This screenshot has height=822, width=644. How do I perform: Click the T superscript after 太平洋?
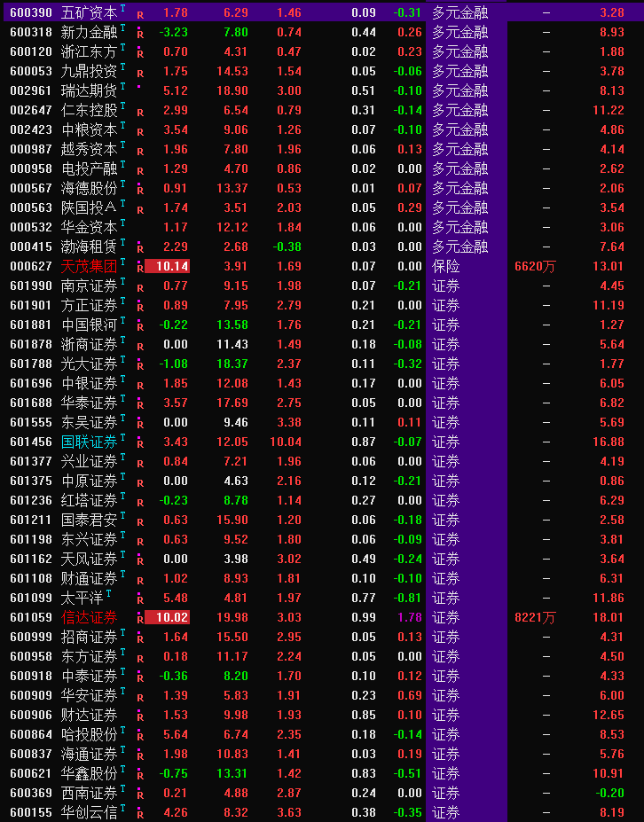[x=108, y=593]
